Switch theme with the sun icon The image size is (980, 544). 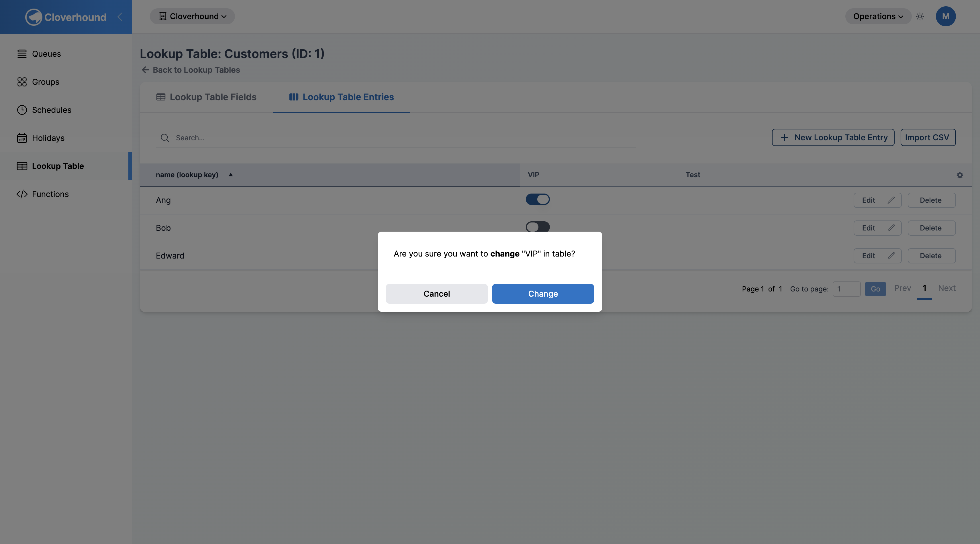pyautogui.click(x=920, y=16)
